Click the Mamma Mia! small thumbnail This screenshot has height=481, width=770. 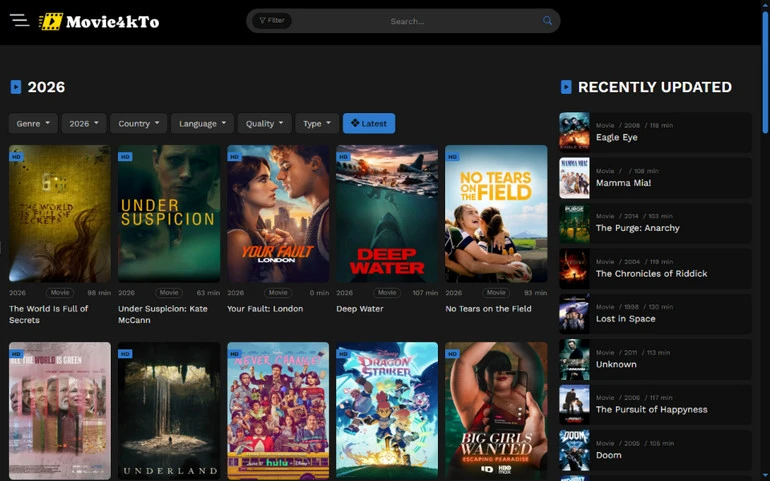click(x=574, y=177)
